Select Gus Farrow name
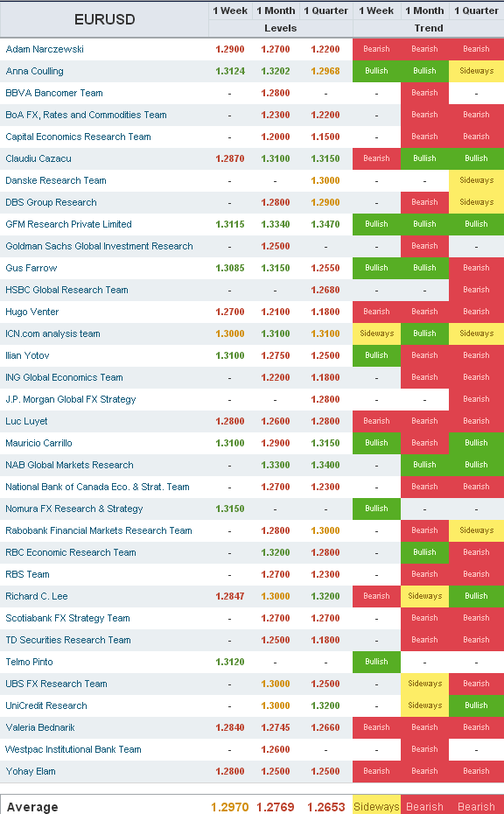Screen dimensions: 504x814 coord(31,268)
